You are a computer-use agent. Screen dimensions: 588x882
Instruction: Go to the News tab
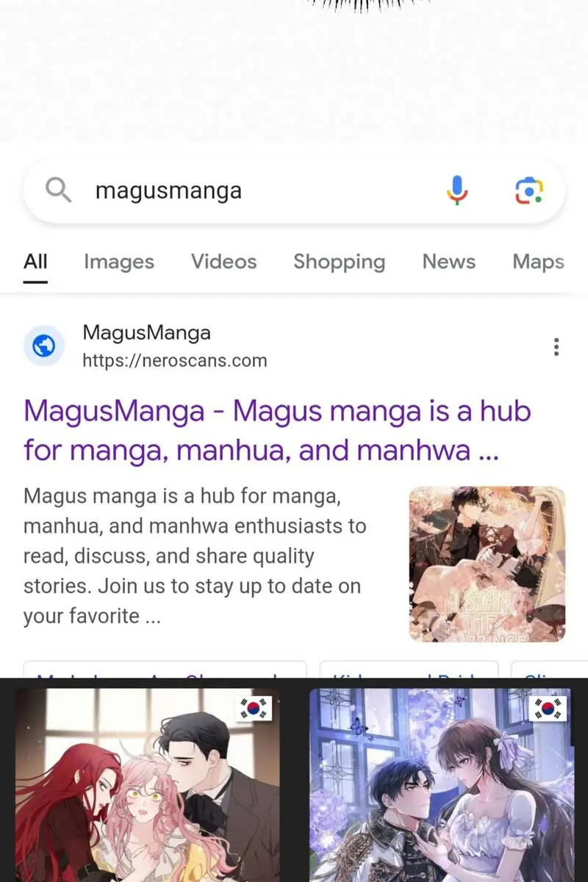click(449, 262)
